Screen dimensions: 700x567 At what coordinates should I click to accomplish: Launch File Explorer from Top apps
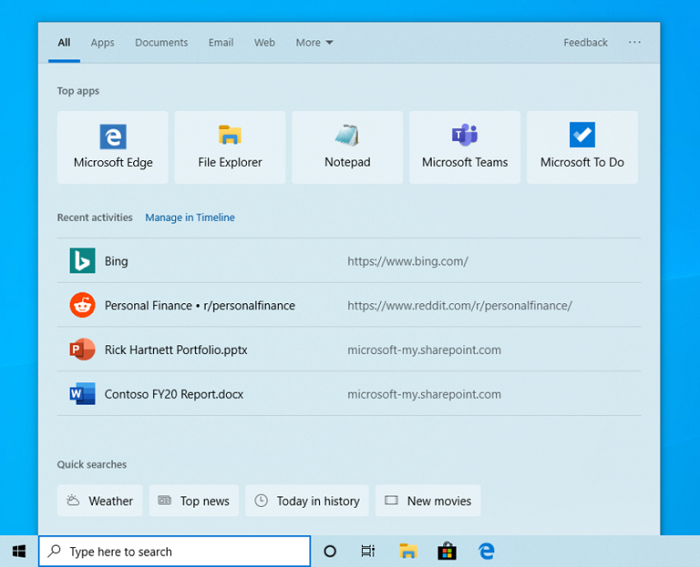pos(230,147)
